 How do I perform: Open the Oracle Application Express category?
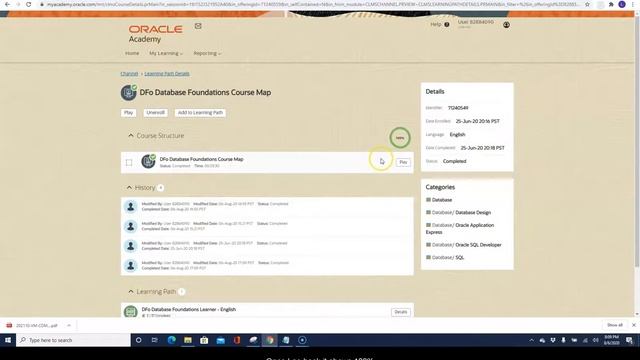tap(460, 229)
